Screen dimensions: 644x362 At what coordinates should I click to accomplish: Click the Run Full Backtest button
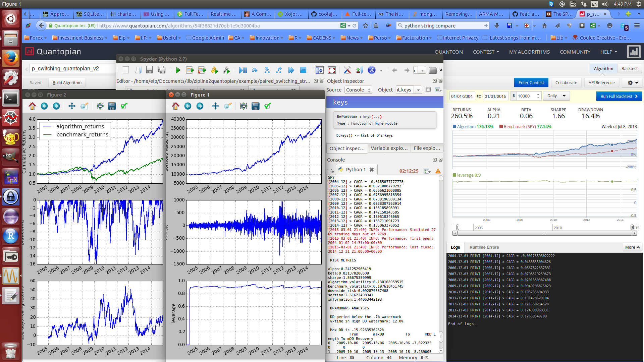[619, 97]
